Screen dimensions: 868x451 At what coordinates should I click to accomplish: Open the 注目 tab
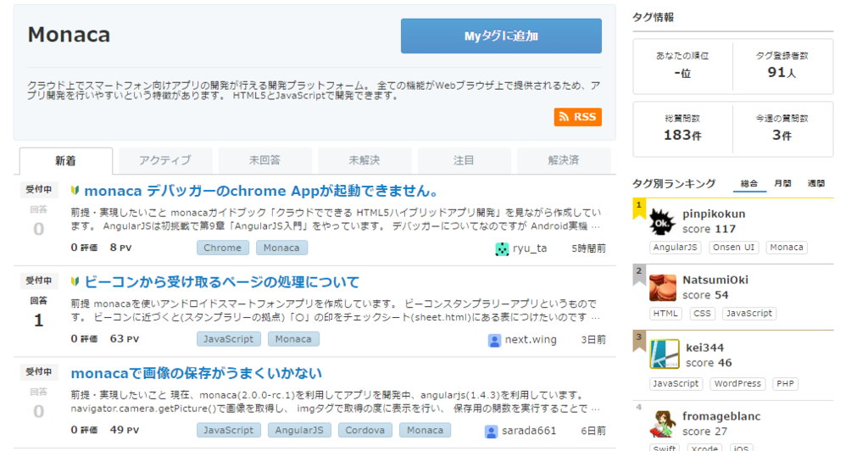(x=464, y=160)
